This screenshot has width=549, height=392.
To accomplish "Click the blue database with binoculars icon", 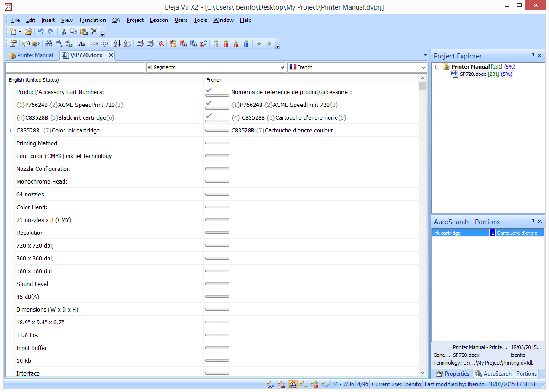I will (x=193, y=43).
